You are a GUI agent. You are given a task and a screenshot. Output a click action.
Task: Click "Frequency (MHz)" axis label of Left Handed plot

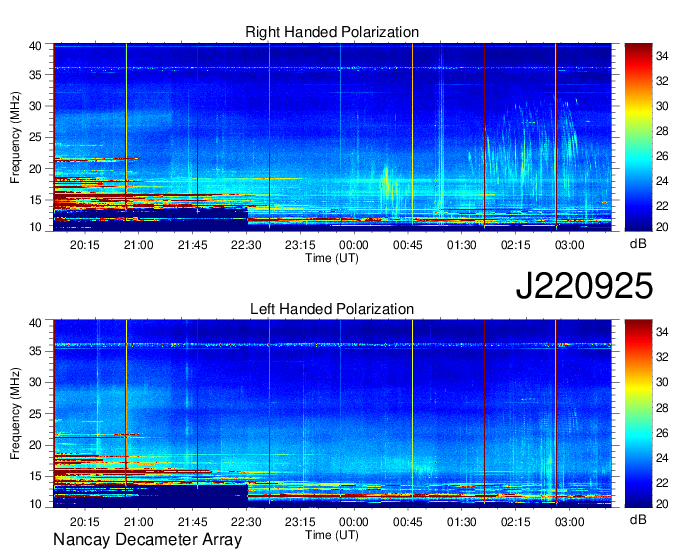tap(15, 414)
